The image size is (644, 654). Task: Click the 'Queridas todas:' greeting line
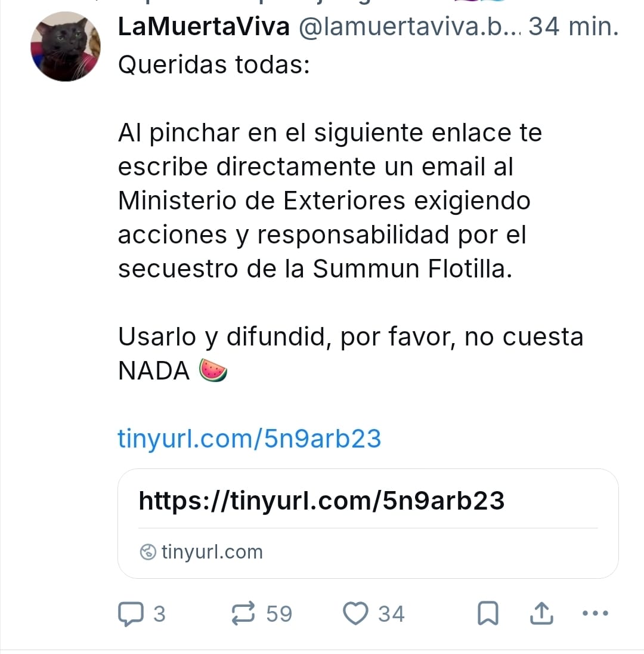point(214,64)
